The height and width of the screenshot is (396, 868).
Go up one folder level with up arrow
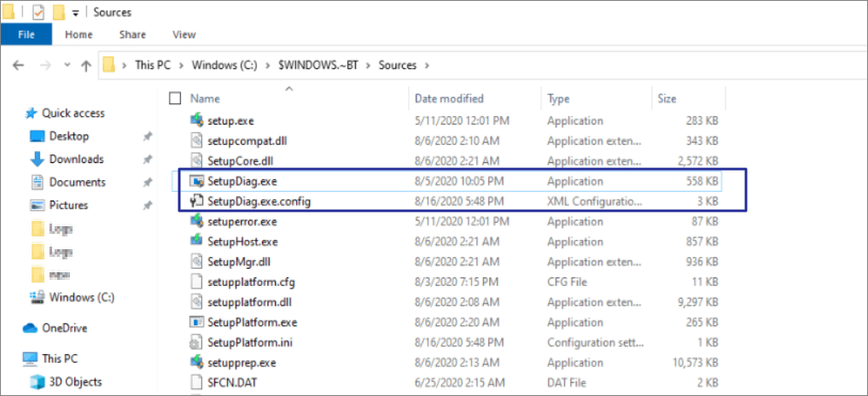(86, 66)
